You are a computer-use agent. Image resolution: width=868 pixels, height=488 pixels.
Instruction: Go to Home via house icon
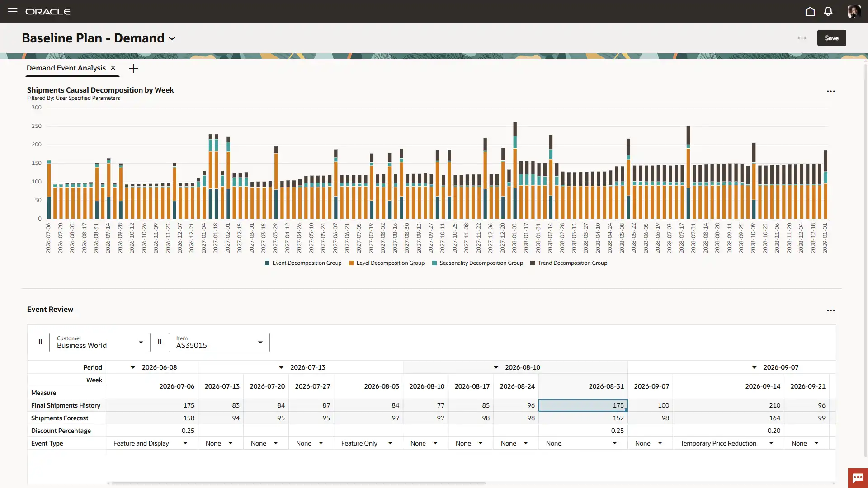coord(810,11)
